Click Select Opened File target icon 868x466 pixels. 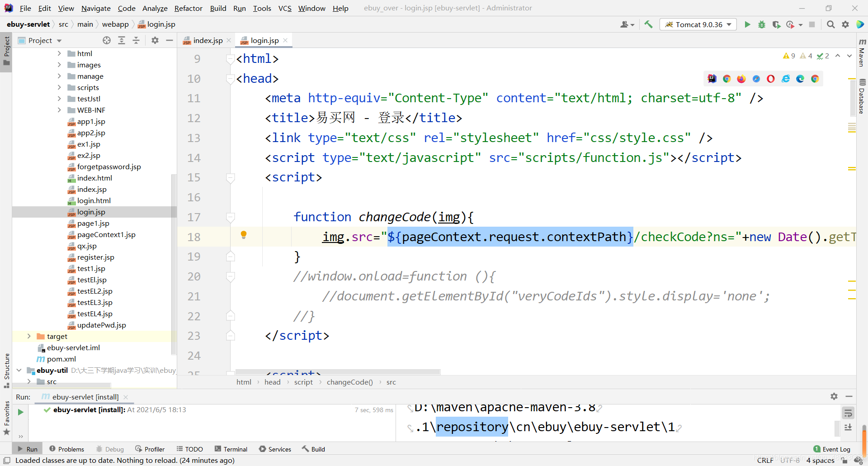[107, 40]
